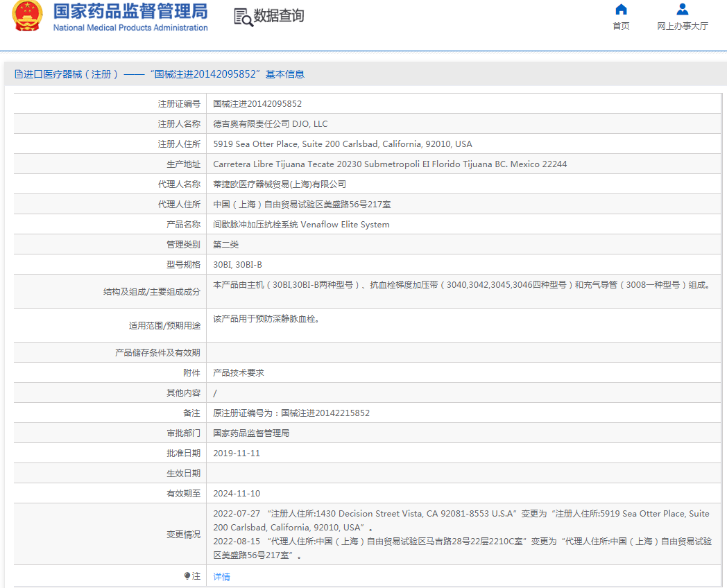
Task: Open the 首页 home link
Action: pos(621,26)
